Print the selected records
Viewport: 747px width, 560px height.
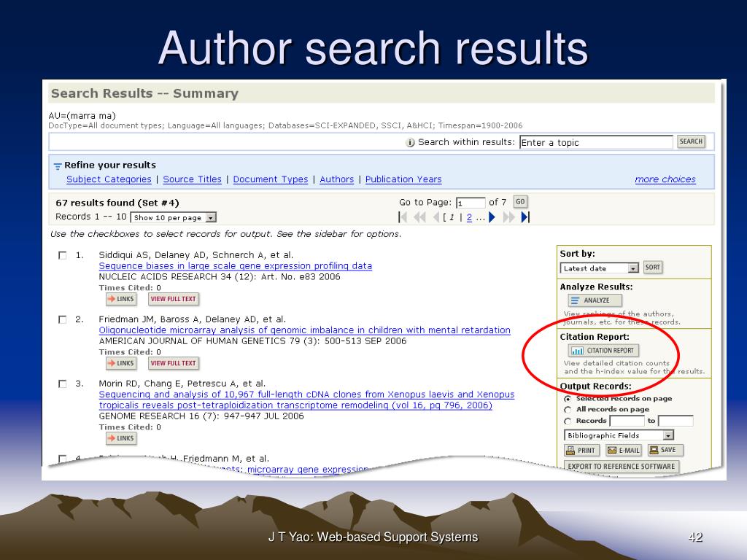[580, 451]
